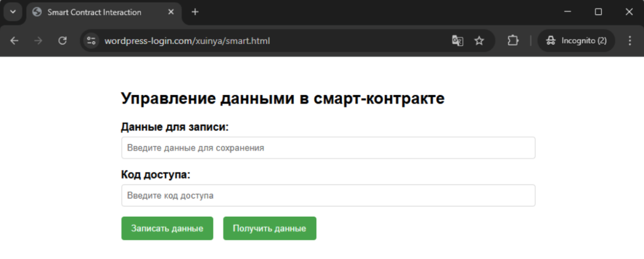
Task: Click the wordpress-login.com URL in address bar
Action: coord(187,41)
